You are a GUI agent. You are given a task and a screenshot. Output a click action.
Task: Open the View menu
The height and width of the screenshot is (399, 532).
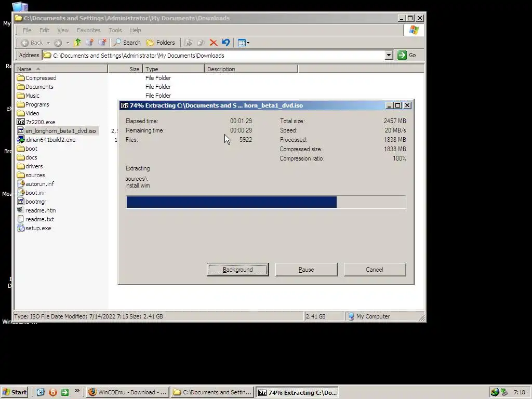tap(63, 30)
